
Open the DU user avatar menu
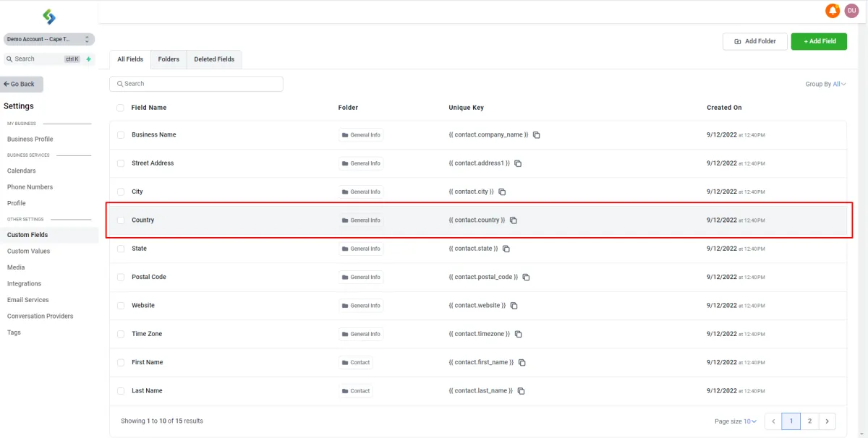[851, 11]
